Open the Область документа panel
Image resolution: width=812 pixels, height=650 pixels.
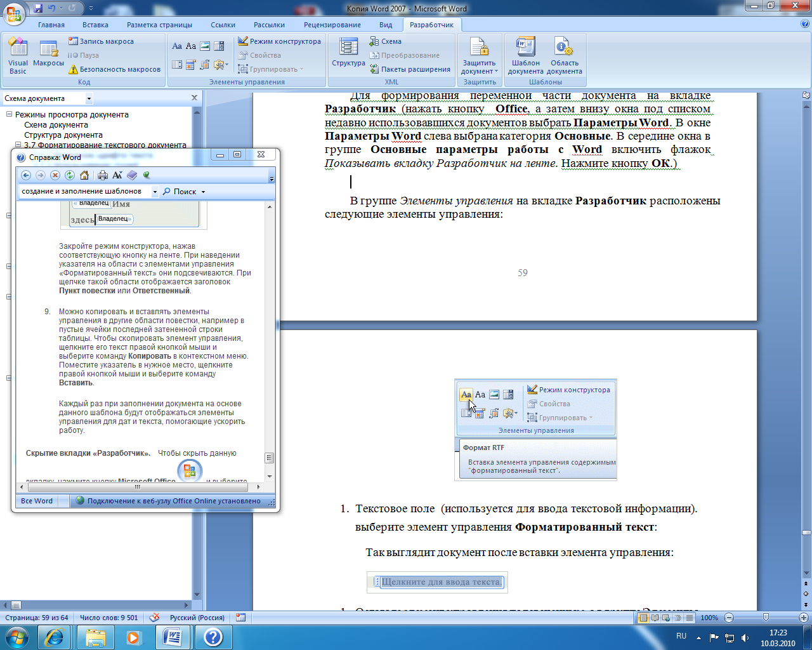point(565,56)
